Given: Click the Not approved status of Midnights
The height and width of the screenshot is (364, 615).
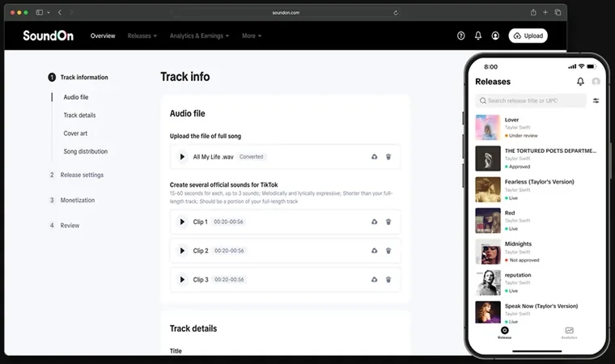Looking at the screenshot, I should pos(522,260).
